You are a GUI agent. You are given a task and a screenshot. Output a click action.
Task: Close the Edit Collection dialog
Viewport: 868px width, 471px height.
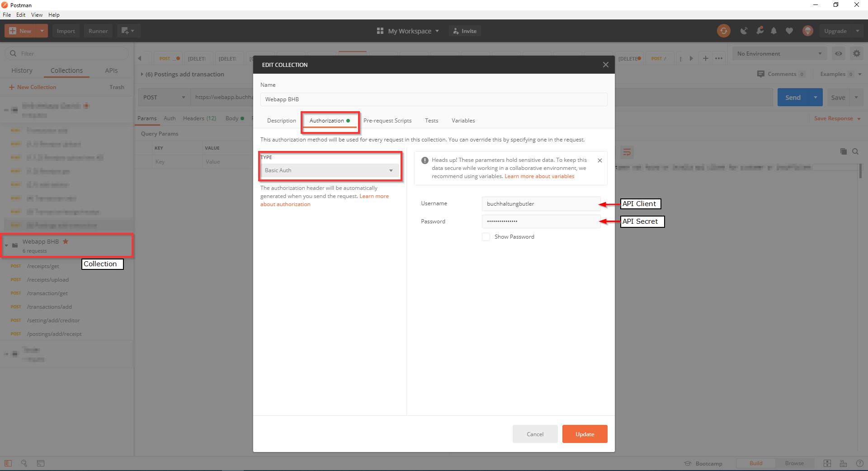605,65
